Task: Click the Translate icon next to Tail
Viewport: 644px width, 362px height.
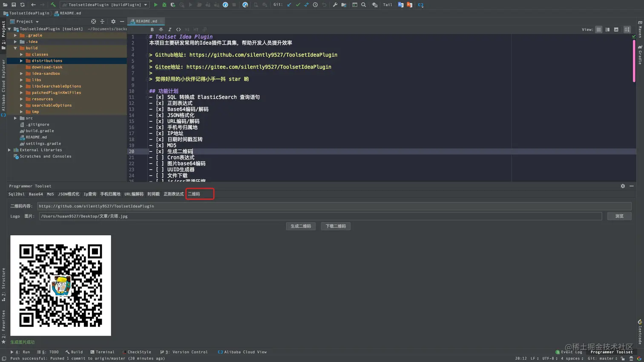Action: (401, 5)
